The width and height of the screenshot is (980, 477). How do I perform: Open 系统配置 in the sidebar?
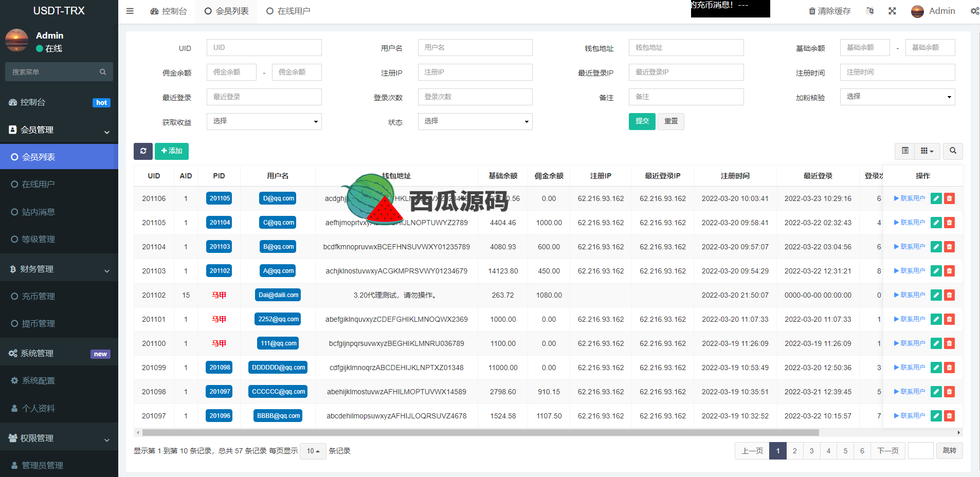[x=59, y=380]
